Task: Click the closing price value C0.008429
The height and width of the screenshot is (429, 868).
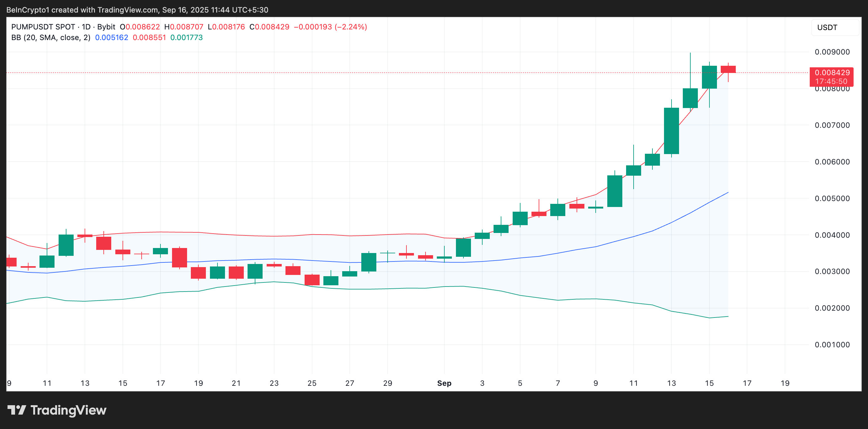Action: (x=269, y=27)
